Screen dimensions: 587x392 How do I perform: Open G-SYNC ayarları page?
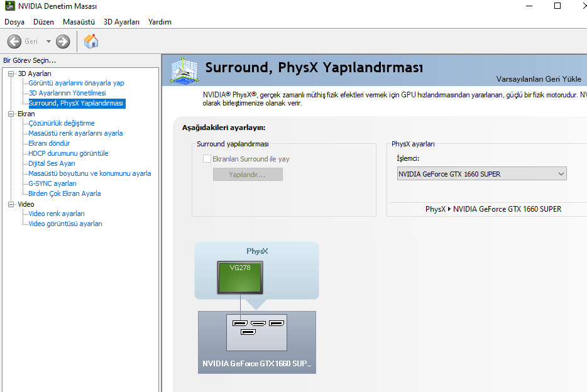[x=52, y=183]
